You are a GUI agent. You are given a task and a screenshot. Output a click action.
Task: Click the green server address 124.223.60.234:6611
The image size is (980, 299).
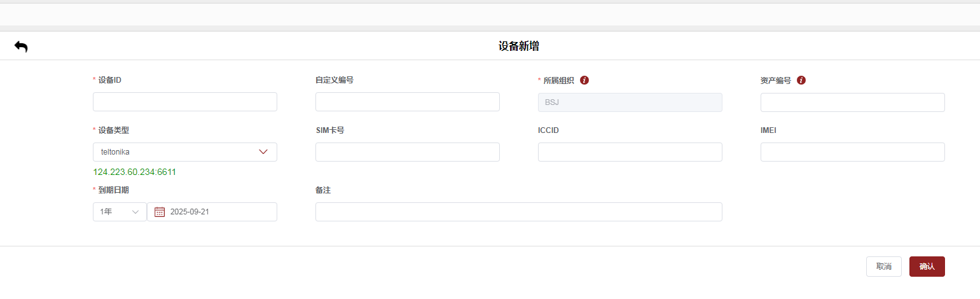click(134, 172)
